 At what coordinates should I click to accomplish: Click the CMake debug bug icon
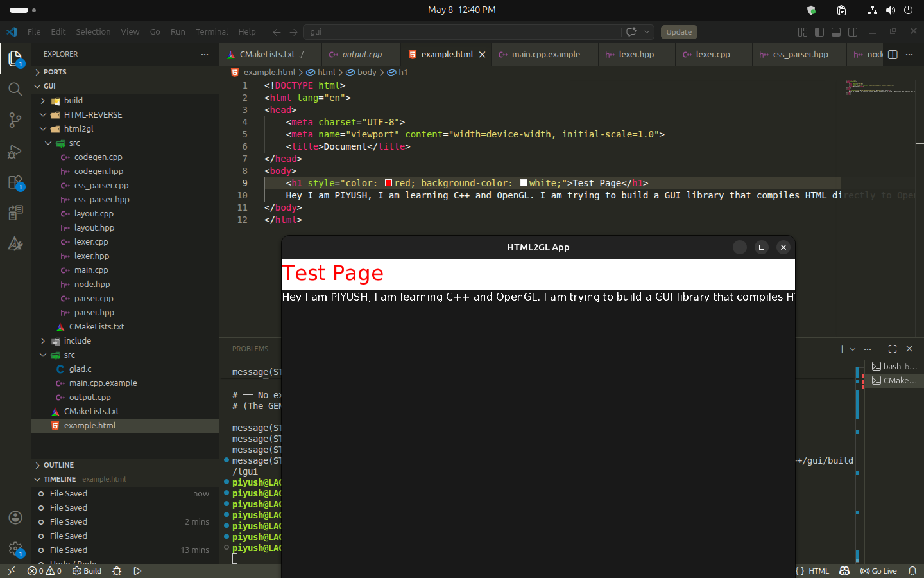(117, 571)
